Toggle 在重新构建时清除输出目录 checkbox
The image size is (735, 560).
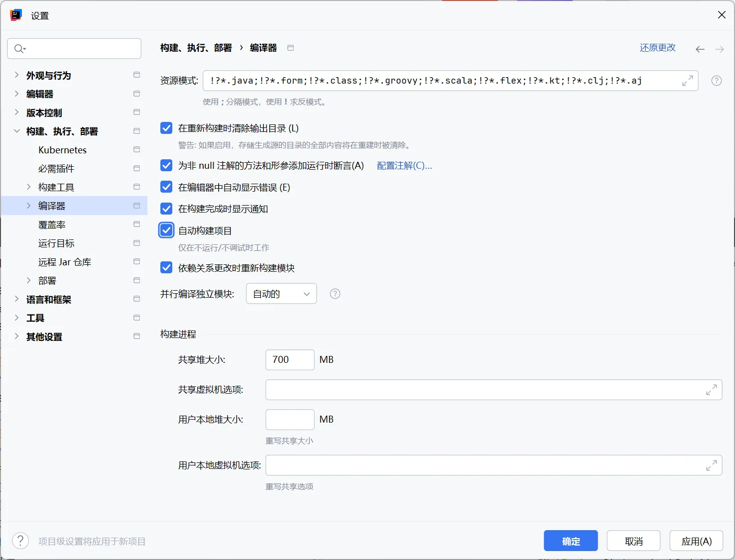pyautogui.click(x=166, y=128)
